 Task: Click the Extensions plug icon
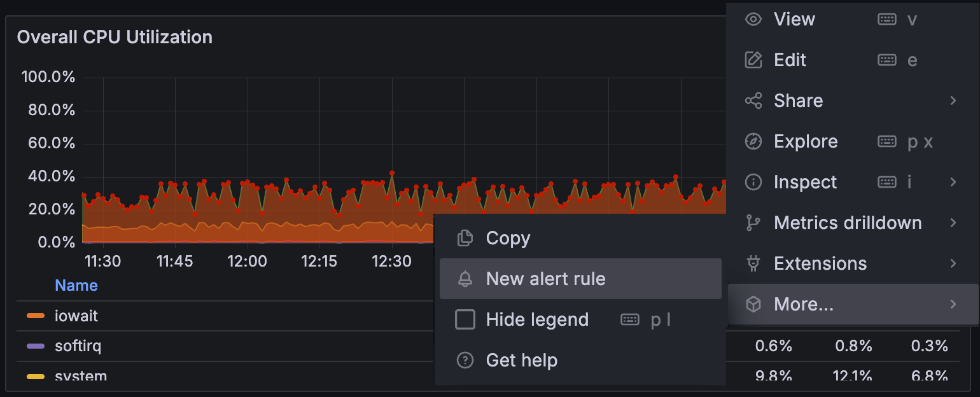point(753,263)
